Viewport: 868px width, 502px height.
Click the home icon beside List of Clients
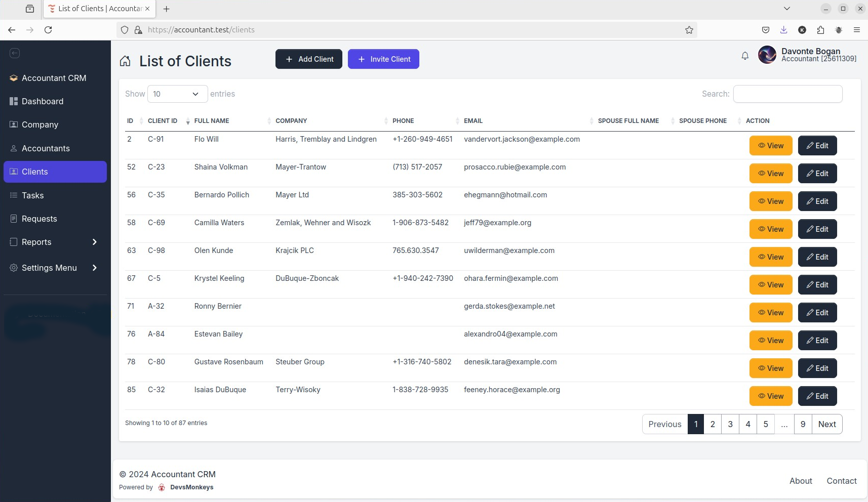pos(125,61)
